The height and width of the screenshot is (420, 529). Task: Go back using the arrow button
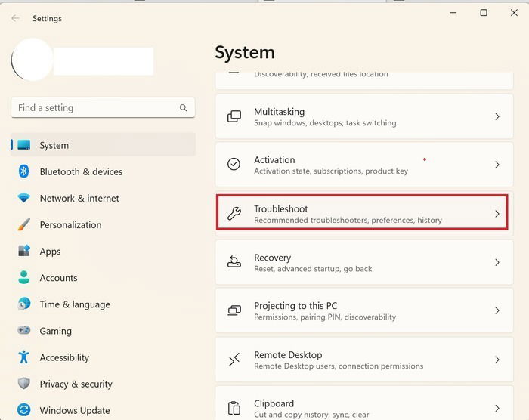coord(15,18)
